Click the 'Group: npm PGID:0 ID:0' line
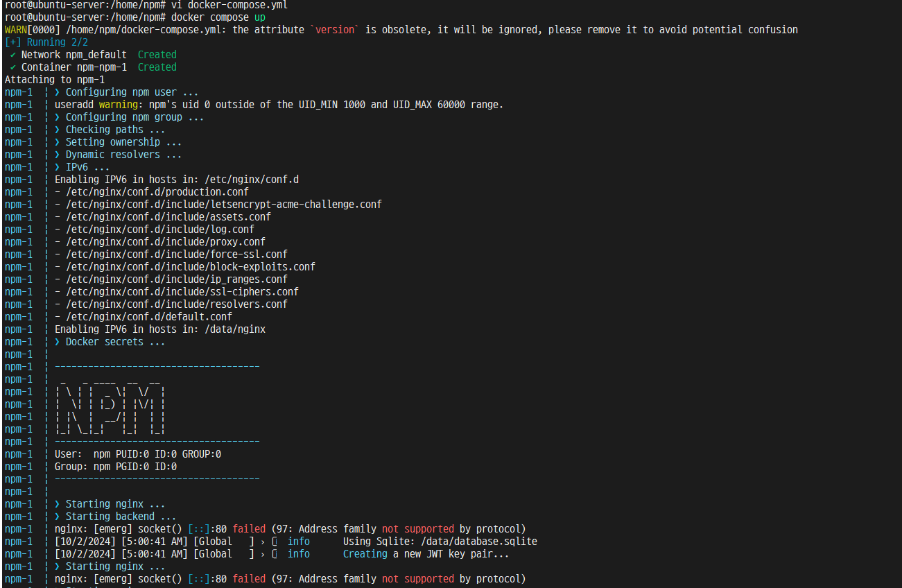Viewport: 902px width, 588px height. tap(116, 467)
